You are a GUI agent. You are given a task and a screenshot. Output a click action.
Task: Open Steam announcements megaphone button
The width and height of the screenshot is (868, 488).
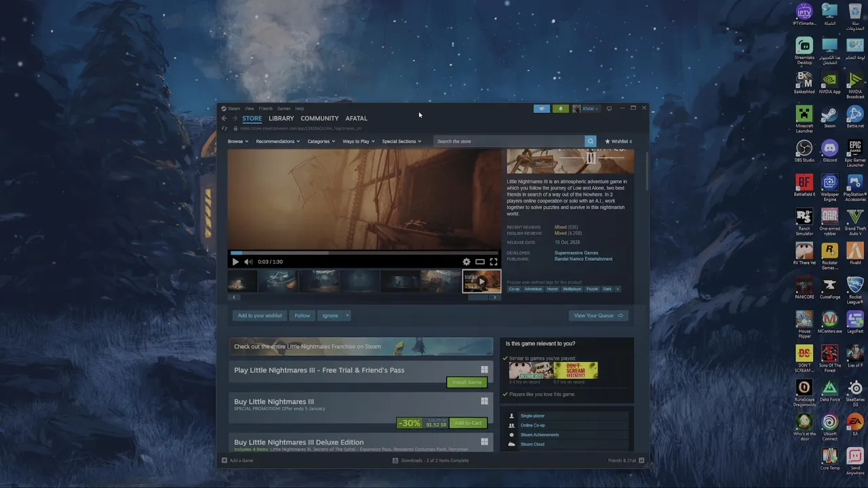(541, 108)
